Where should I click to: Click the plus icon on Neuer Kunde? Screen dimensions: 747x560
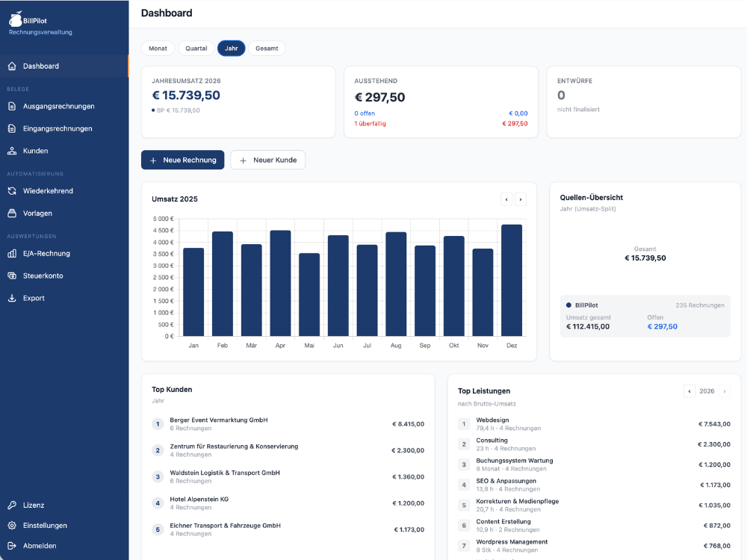tap(243, 161)
